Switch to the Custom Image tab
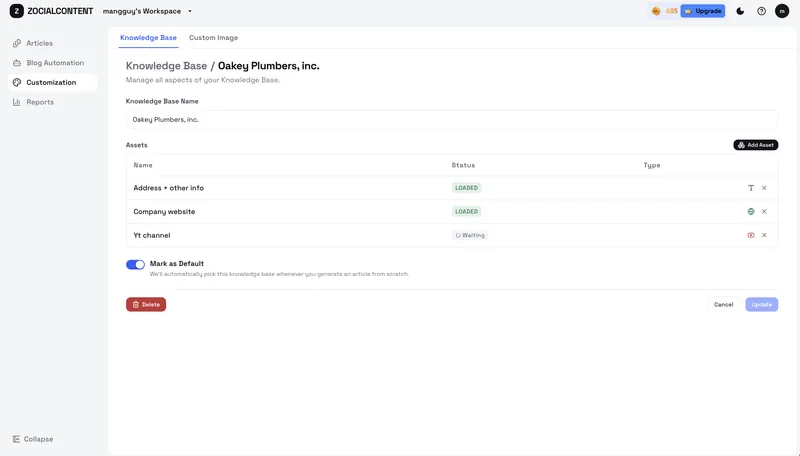This screenshot has width=800, height=456. point(213,38)
